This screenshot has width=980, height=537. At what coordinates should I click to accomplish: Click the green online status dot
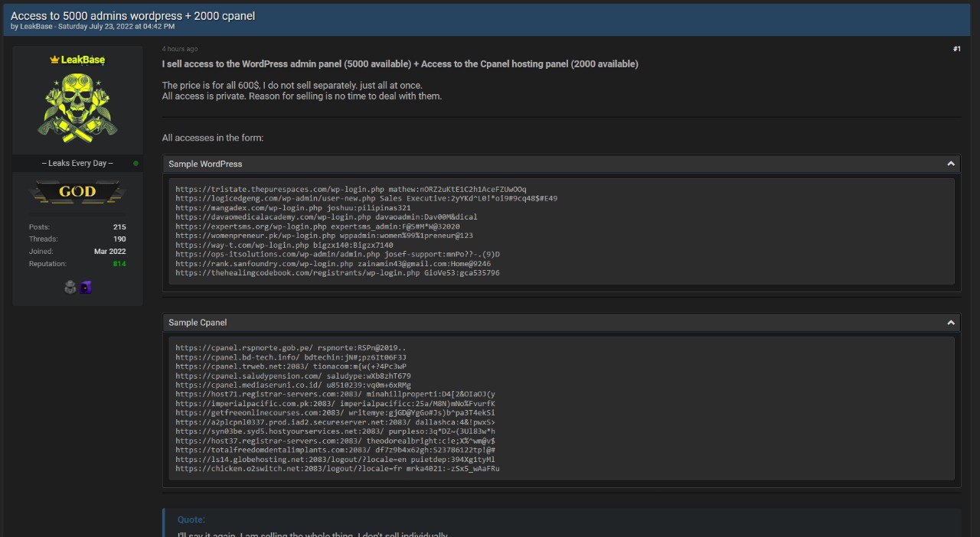(x=136, y=163)
